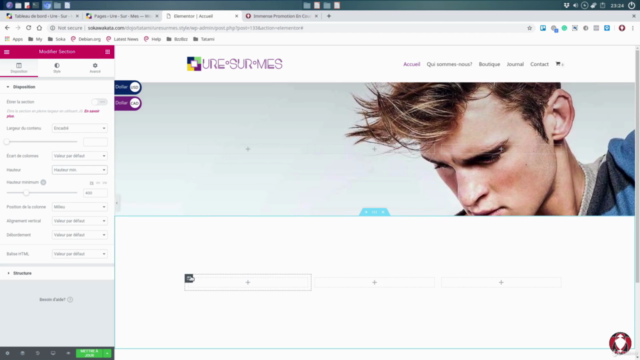Open the Alignement vertical dropdown
This screenshot has width=640, height=360.
(x=80, y=221)
